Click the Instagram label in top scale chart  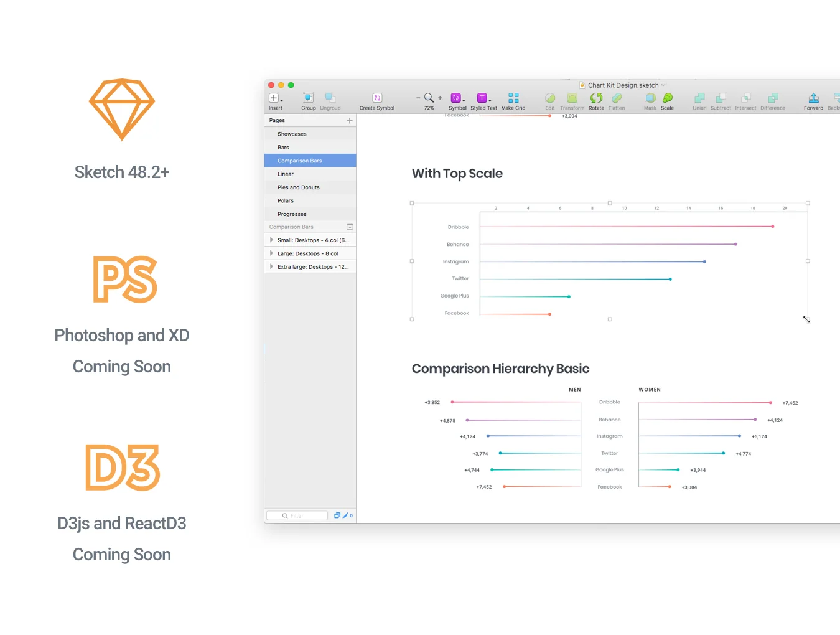(456, 262)
